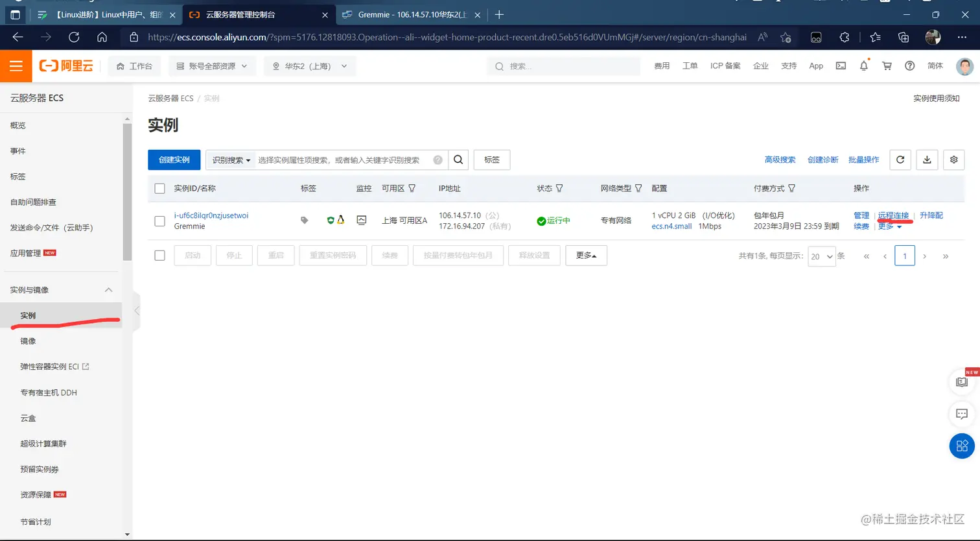Open the 付费方式 column filter
The image size is (980, 541).
[x=792, y=188]
